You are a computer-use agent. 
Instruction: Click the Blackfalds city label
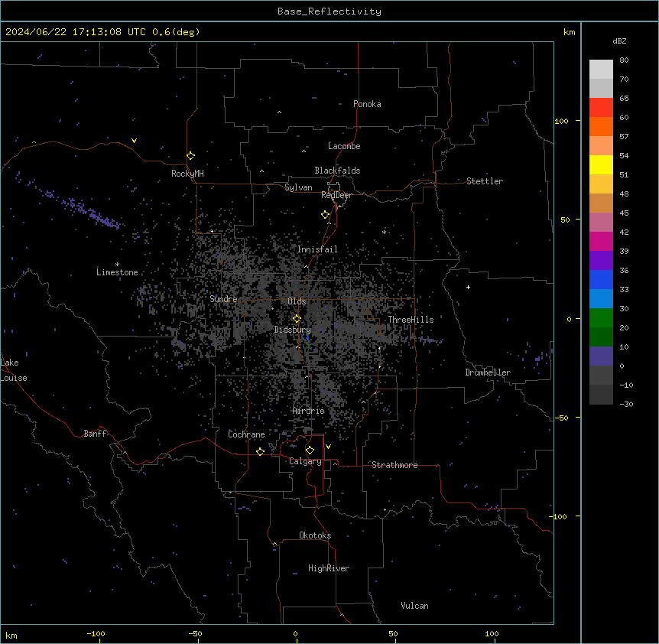(x=337, y=171)
